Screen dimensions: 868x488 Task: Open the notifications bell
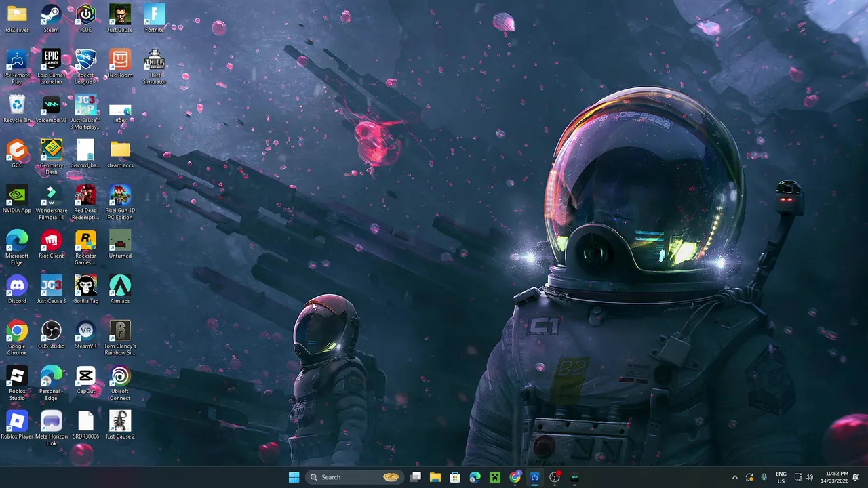coord(856,477)
